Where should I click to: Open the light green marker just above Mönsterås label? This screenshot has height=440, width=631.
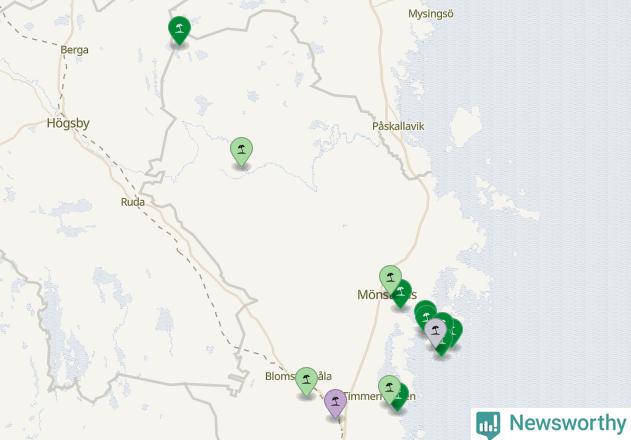coord(390,279)
